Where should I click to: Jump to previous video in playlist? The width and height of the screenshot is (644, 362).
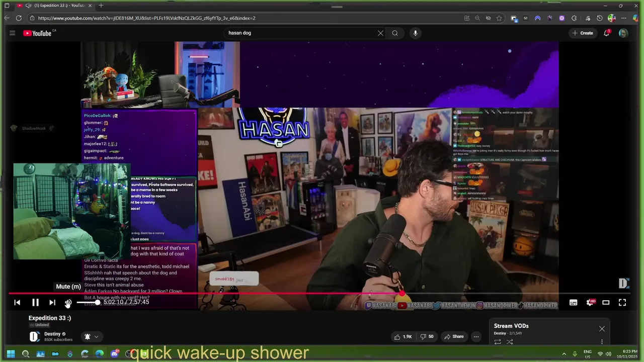[17, 302]
